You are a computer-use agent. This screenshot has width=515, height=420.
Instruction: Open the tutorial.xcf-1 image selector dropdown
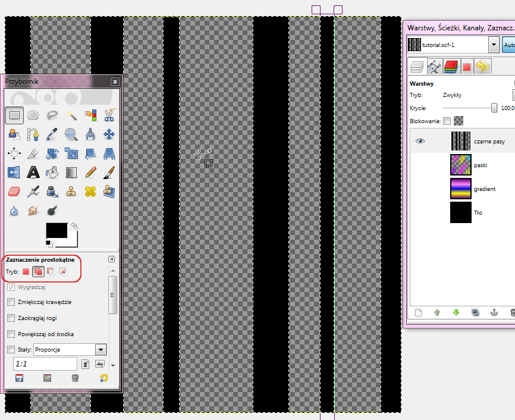pyautogui.click(x=493, y=45)
